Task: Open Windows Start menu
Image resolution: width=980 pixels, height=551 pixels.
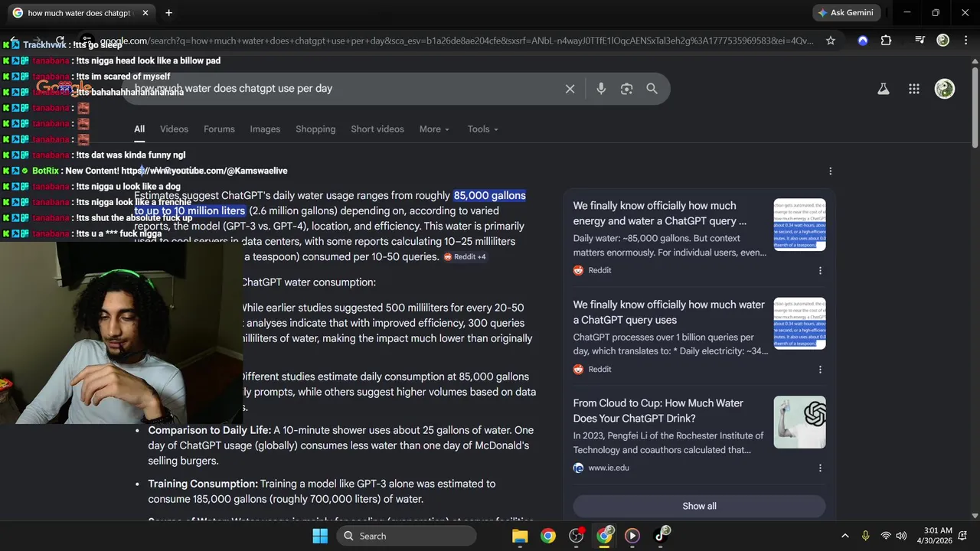Action: 320,536
